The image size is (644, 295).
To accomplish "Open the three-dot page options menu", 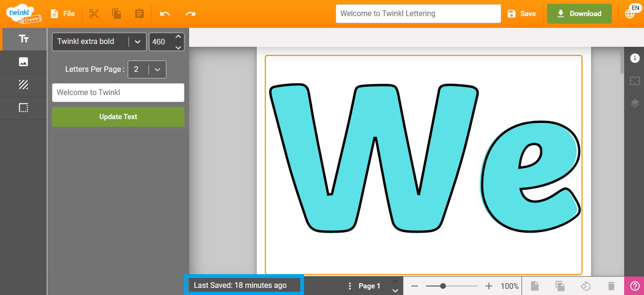I will pyautogui.click(x=349, y=286).
